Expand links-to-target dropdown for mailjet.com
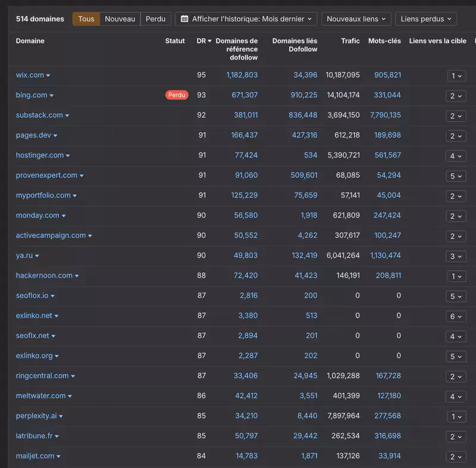 click(456, 457)
